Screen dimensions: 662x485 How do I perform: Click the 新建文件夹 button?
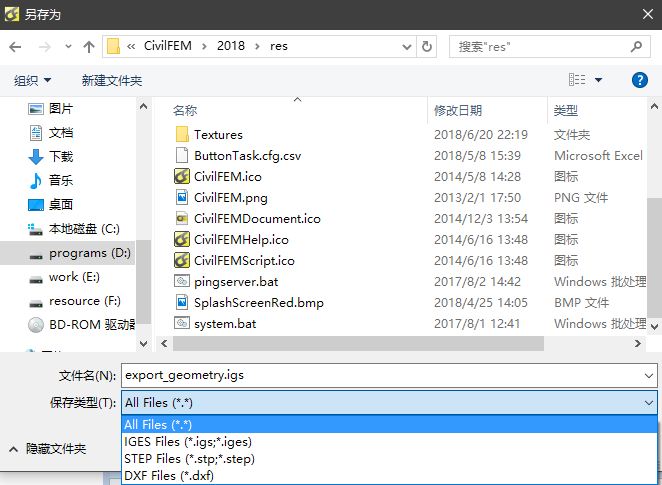click(112, 80)
